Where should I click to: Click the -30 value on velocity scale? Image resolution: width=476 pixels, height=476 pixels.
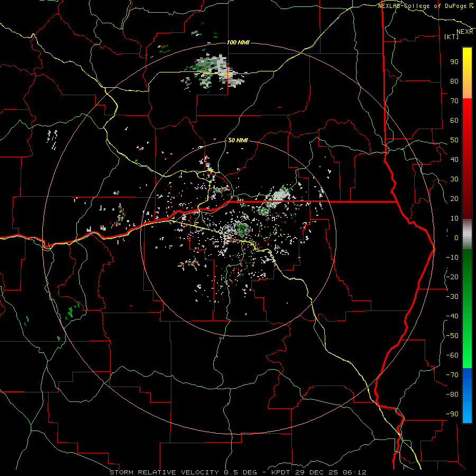coord(452,297)
